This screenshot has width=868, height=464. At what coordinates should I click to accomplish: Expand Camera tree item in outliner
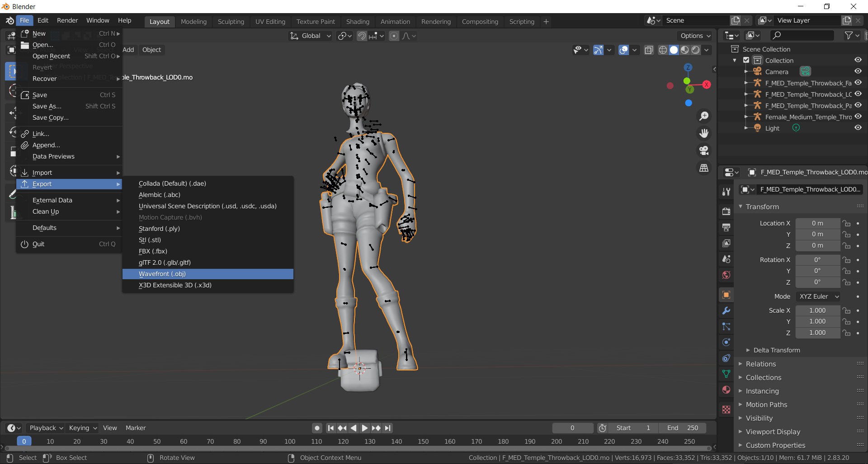746,71
